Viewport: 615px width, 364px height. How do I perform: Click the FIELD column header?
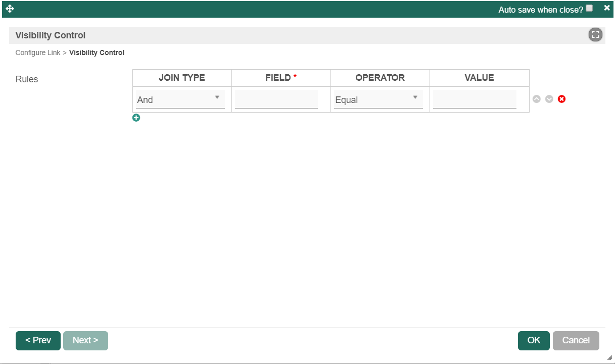[281, 78]
